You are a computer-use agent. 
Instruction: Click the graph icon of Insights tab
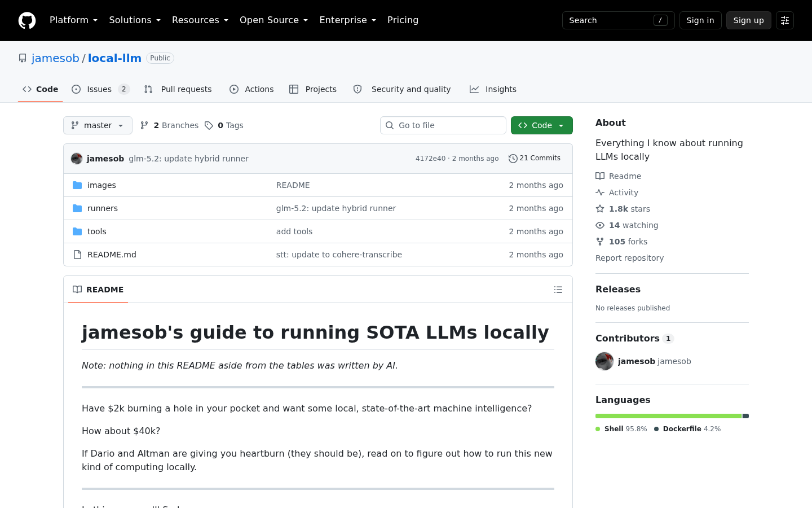click(x=474, y=89)
